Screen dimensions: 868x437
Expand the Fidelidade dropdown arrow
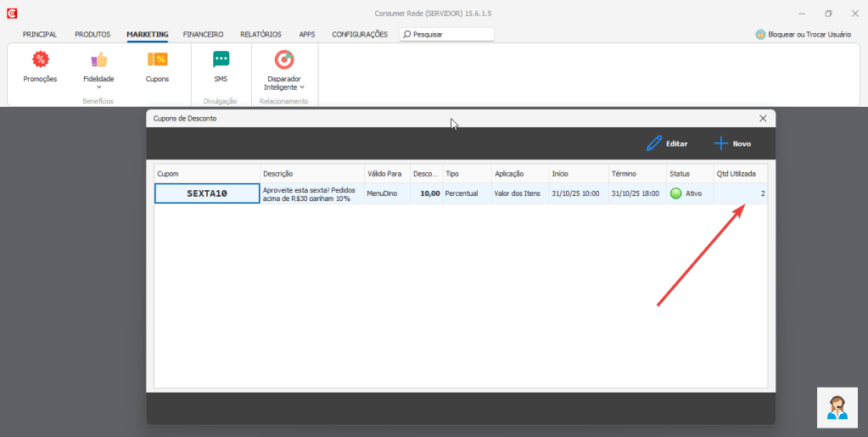pyautogui.click(x=98, y=87)
